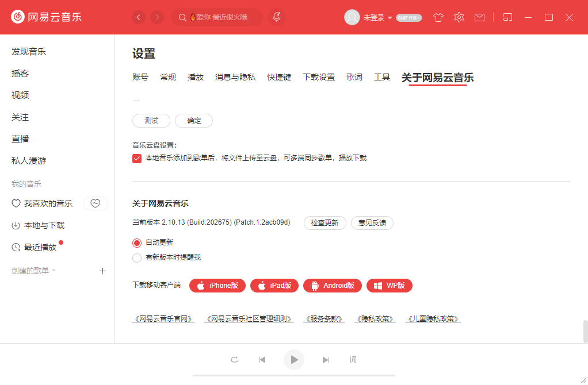Open the gift/events icon in title bar
588x385 pixels.
tap(438, 17)
